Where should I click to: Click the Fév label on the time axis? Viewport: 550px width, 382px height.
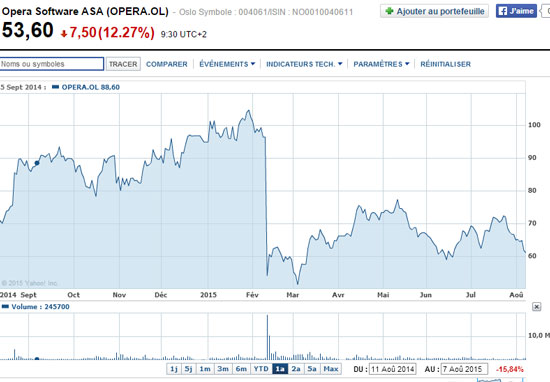252,295
